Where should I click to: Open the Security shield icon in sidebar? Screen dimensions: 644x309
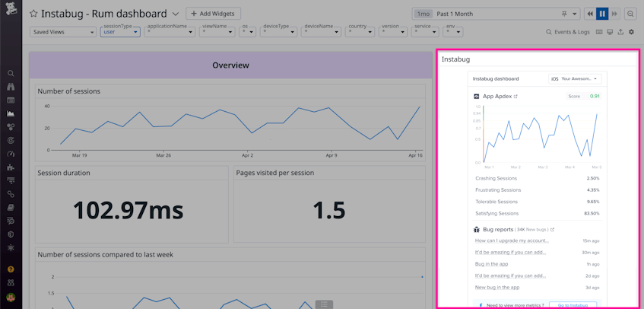pyautogui.click(x=11, y=234)
